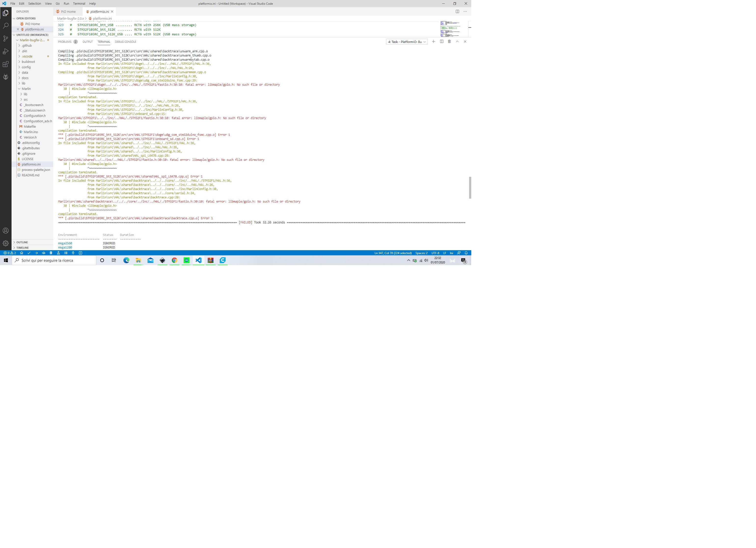Open the Selection menu
Viewport: 756px width, 548px height.
(x=35, y=4)
